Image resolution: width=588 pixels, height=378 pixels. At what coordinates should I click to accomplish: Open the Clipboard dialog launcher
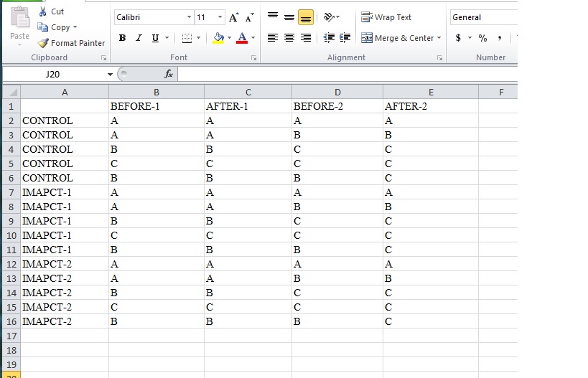pyautogui.click(x=103, y=58)
